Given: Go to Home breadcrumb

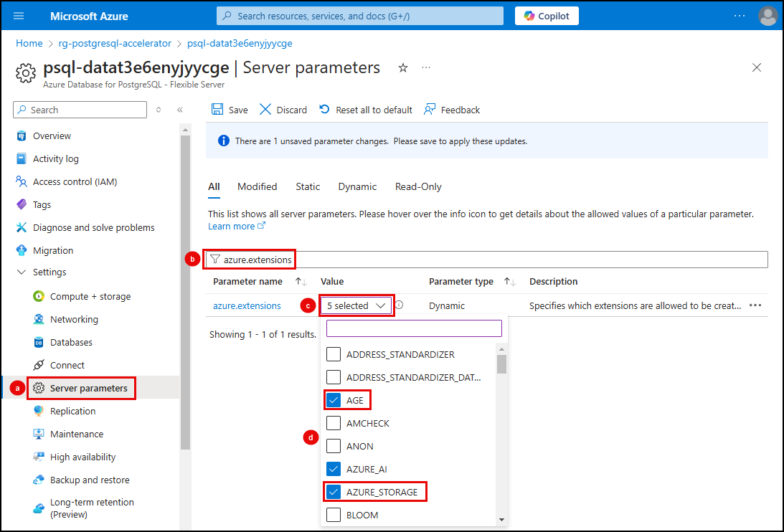Looking at the screenshot, I should pyautogui.click(x=29, y=44).
